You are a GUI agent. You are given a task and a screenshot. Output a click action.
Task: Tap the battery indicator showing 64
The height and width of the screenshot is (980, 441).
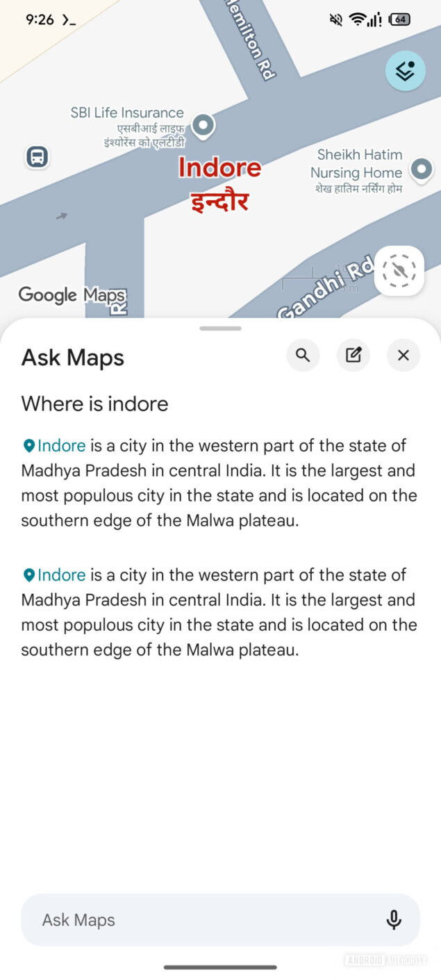click(x=398, y=19)
